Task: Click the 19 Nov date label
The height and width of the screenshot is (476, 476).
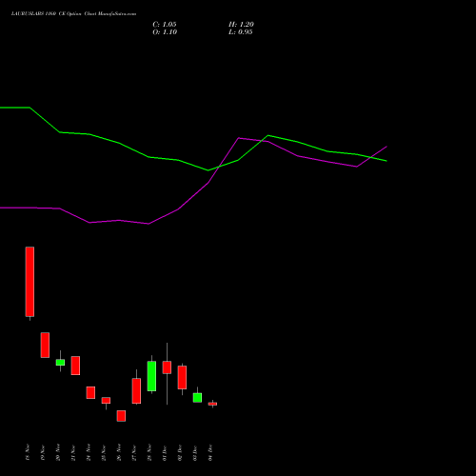Action: click(x=43, y=452)
